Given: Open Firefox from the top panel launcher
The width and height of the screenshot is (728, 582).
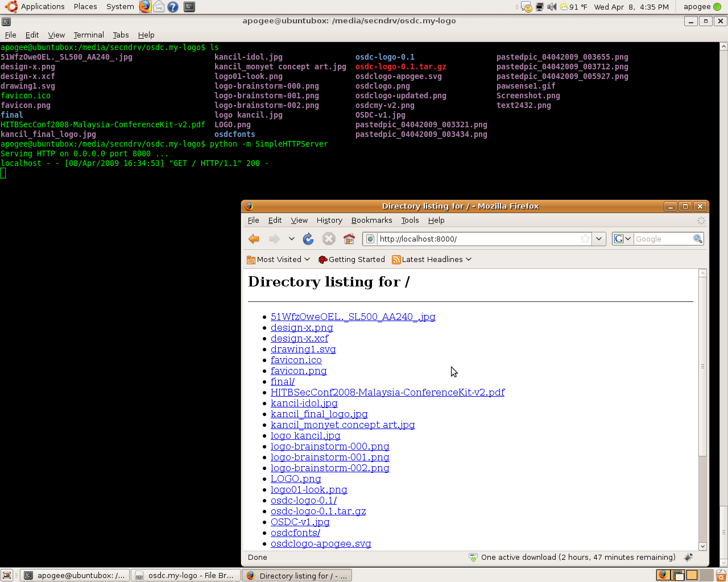Looking at the screenshot, I should coord(144,6).
